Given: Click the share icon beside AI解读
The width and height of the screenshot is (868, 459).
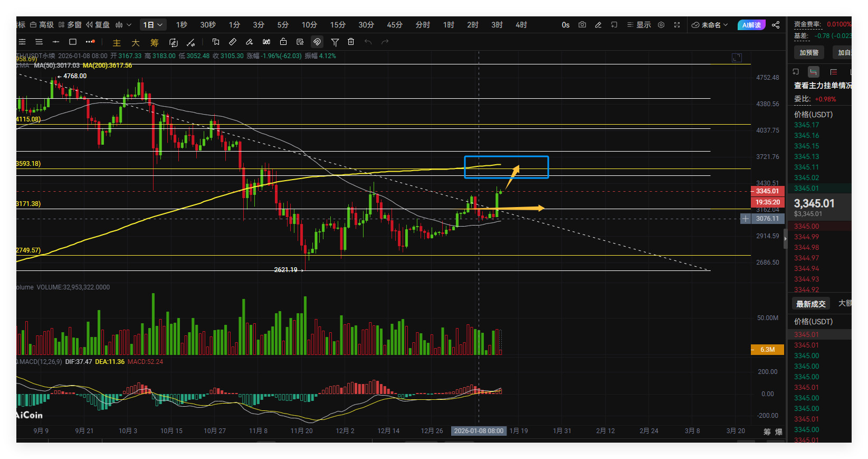Looking at the screenshot, I should [776, 25].
